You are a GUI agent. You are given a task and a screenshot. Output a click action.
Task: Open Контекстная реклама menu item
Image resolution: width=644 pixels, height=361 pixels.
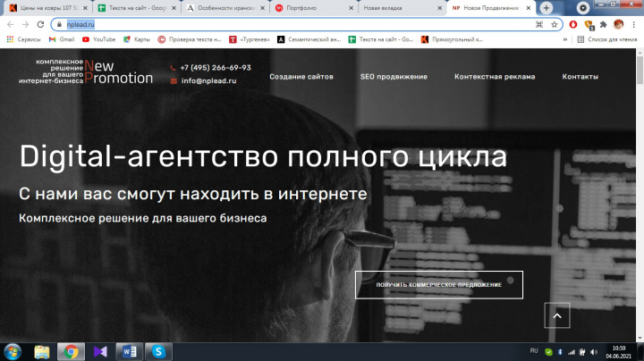495,77
